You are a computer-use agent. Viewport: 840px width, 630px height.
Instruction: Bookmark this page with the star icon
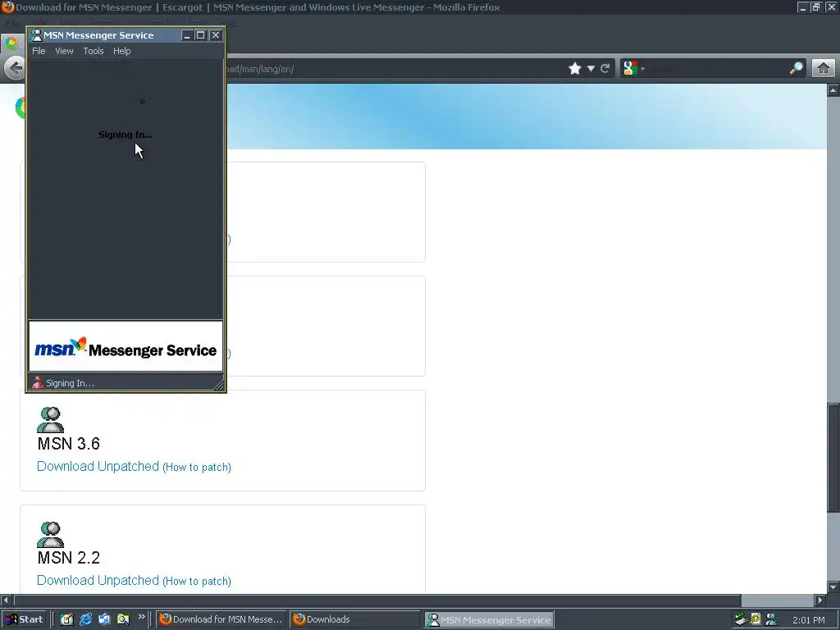point(575,69)
